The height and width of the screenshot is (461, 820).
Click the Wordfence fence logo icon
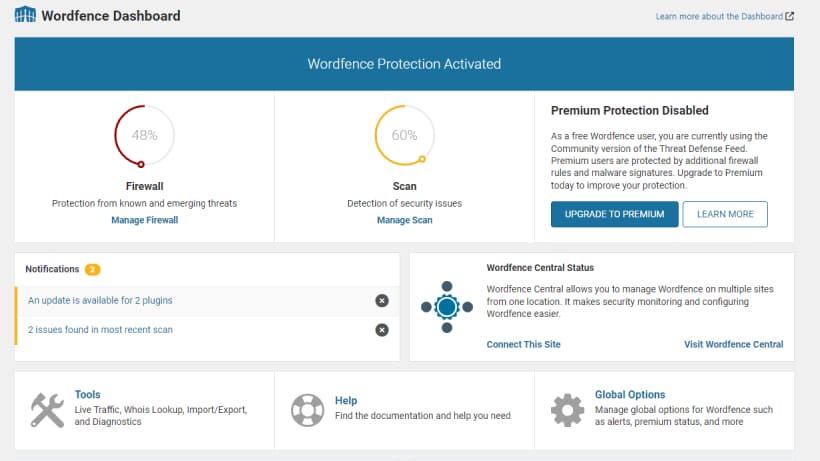[x=25, y=15]
